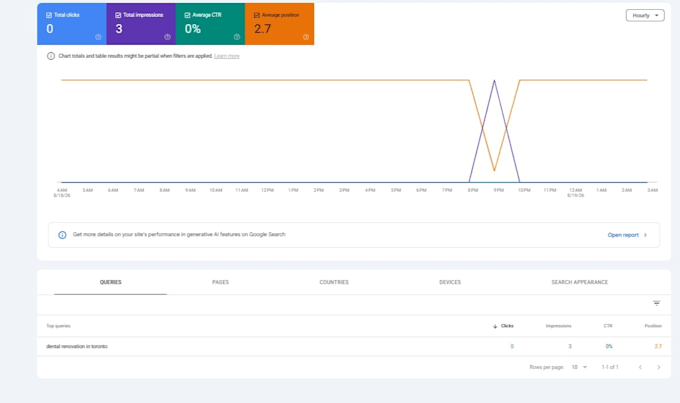Click the 9PM impressions peak on chart
This screenshot has height=403, width=680.
[x=494, y=81]
